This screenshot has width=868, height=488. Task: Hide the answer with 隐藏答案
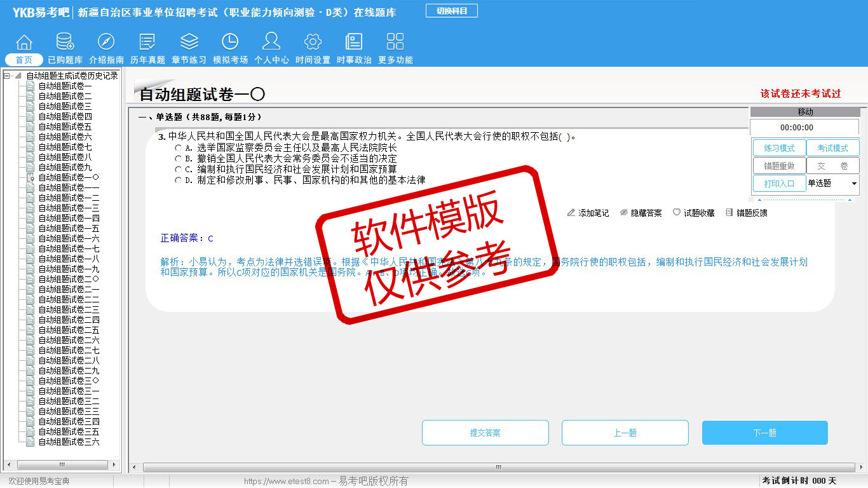(641, 213)
